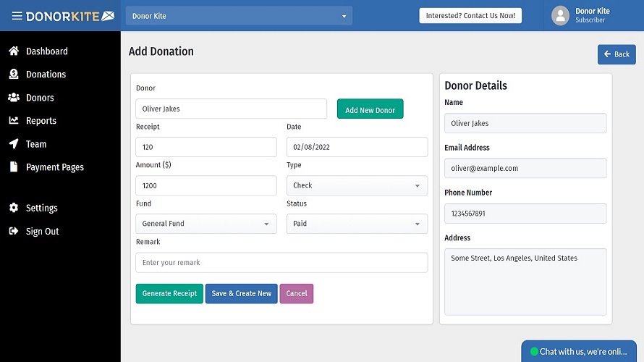Screen dimensions: 644x362
Task: Click the hamburger menu icon
Action: click(17, 16)
